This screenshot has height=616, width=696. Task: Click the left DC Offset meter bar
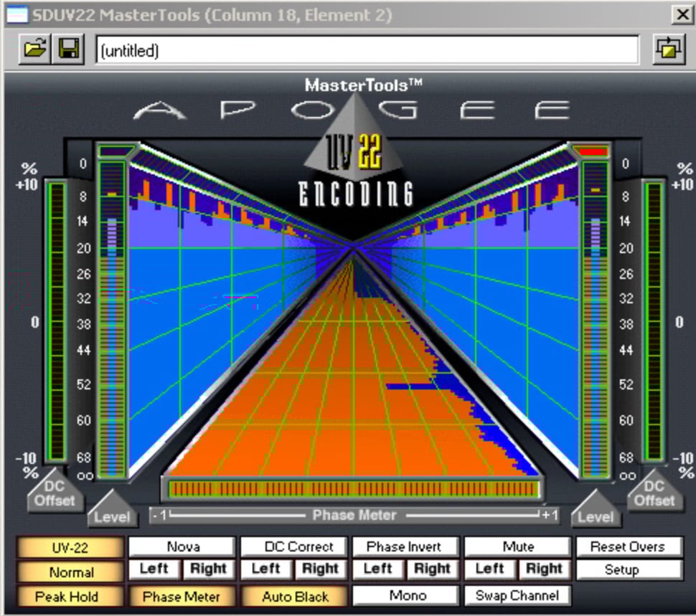coord(57,321)
